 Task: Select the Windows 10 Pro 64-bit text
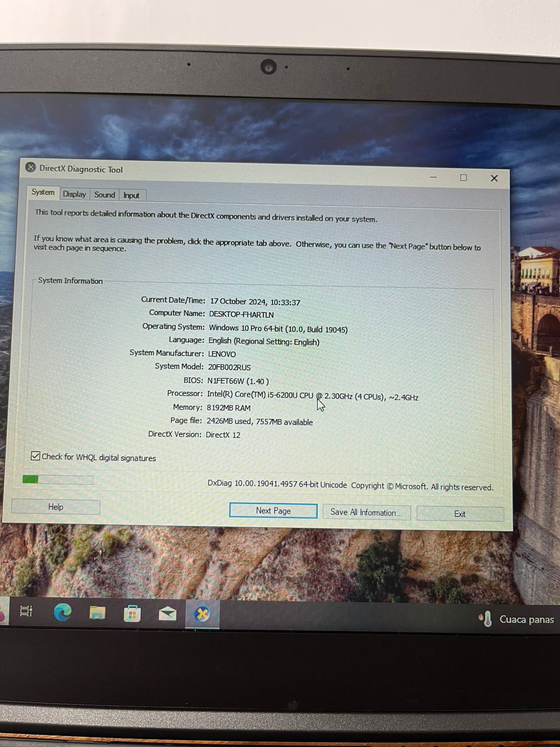(246, 328)
